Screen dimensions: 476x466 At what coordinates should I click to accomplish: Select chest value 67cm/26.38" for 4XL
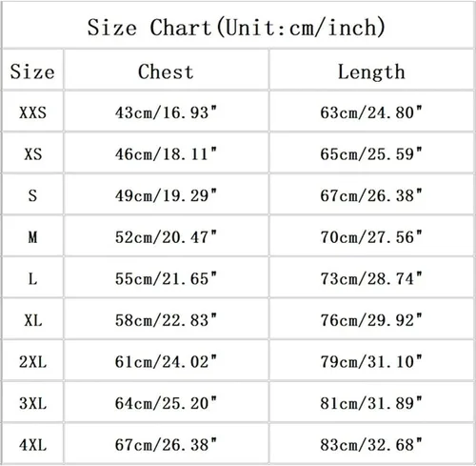[166, 444]
